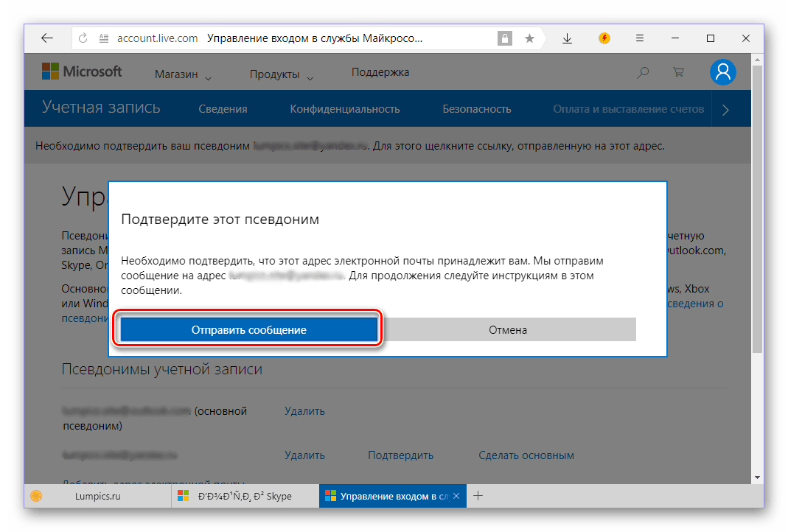Screen dimensions: 788x532
Task: Switch to the Lumpics.ru tab
Action: 97,496
